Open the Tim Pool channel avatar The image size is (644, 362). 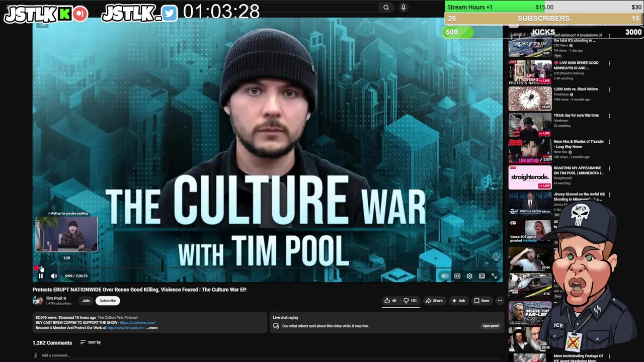coord(38,301)
